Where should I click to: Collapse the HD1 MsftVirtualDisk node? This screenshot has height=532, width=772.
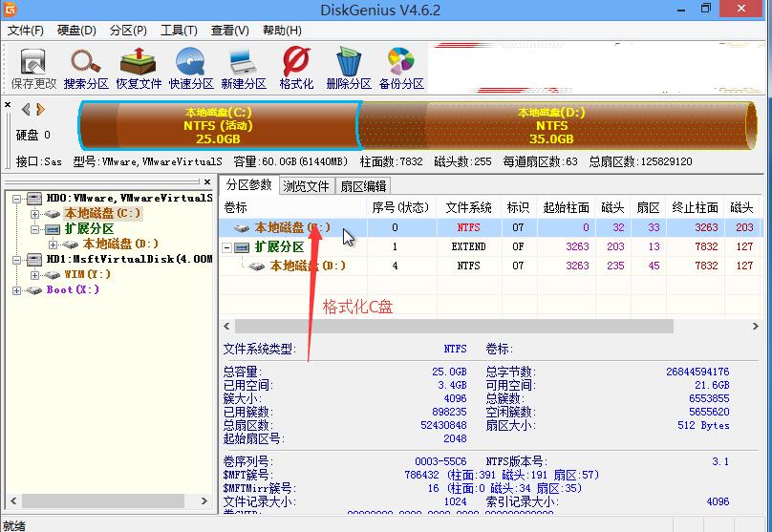pos(17,260)
